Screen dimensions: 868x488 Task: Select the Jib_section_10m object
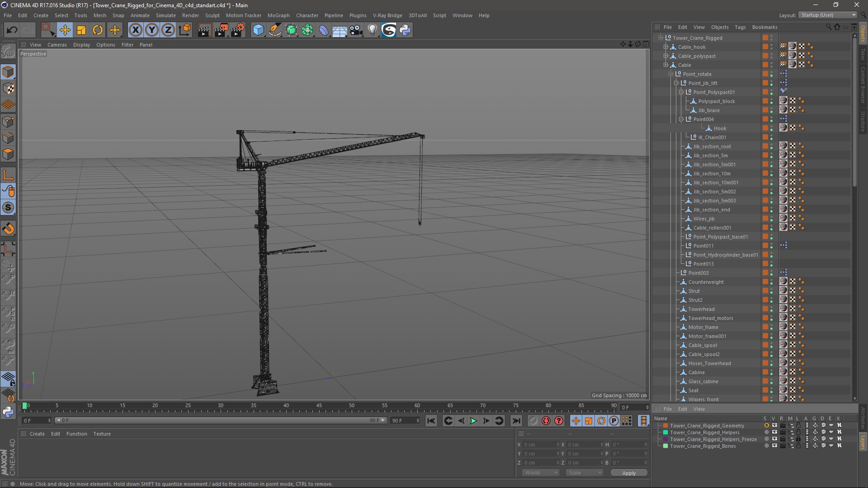tap(712, 174)
